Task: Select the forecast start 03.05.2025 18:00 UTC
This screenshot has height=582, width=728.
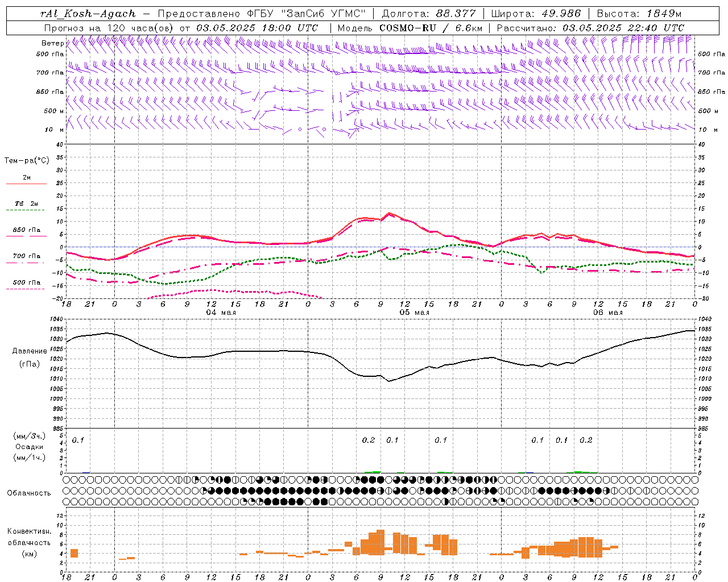Action: click(258, 28)
